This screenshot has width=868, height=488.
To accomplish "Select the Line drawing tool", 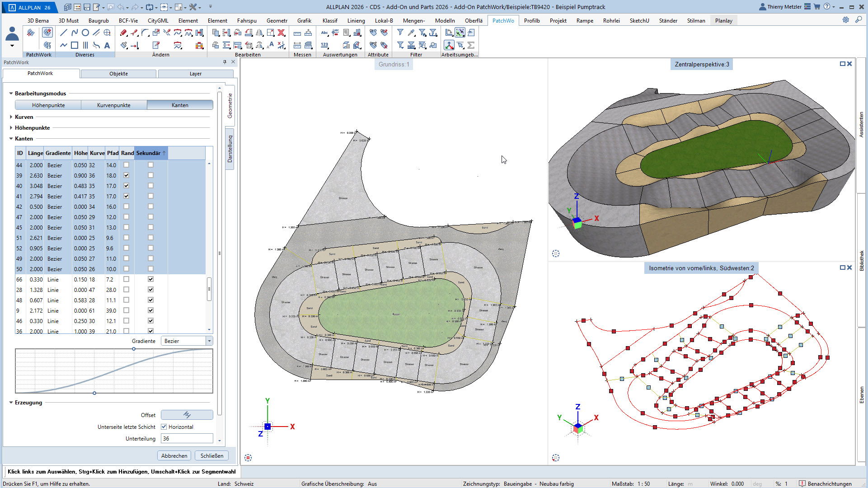I will pos(63,33).
